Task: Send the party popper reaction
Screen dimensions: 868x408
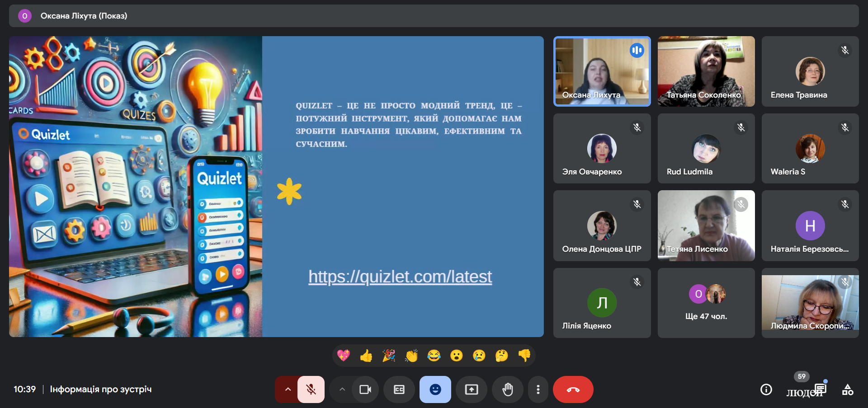Action: pyautogui.click(x=389, y=356)
